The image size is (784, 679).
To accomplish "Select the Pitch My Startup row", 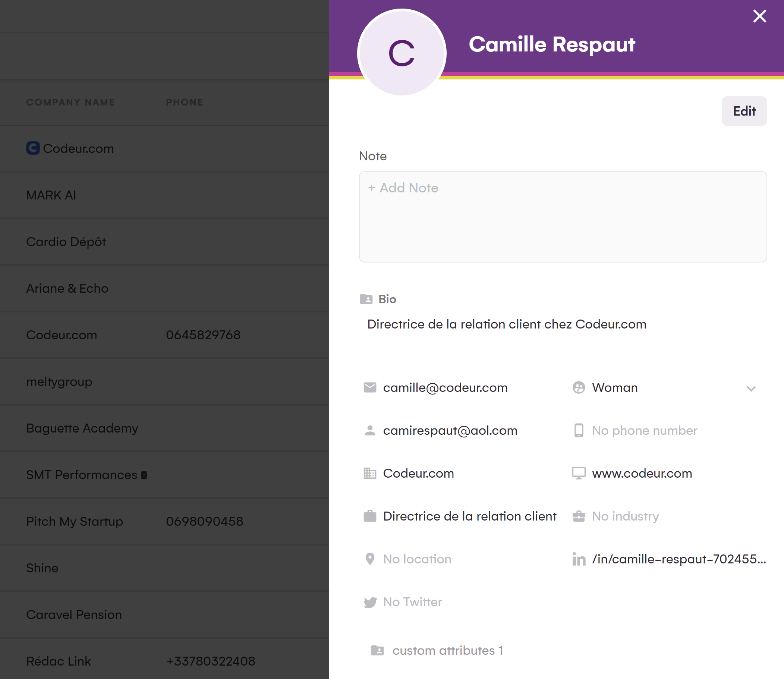I will pos(74,521).
